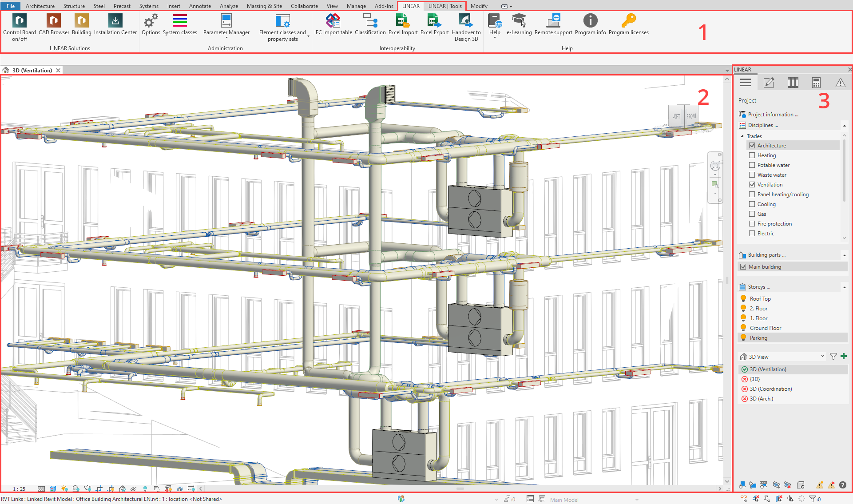Image resolution: width=853 pixels, height=504 pixels.
Task: Collapse the Trades tree node
Action: (742, 136)
